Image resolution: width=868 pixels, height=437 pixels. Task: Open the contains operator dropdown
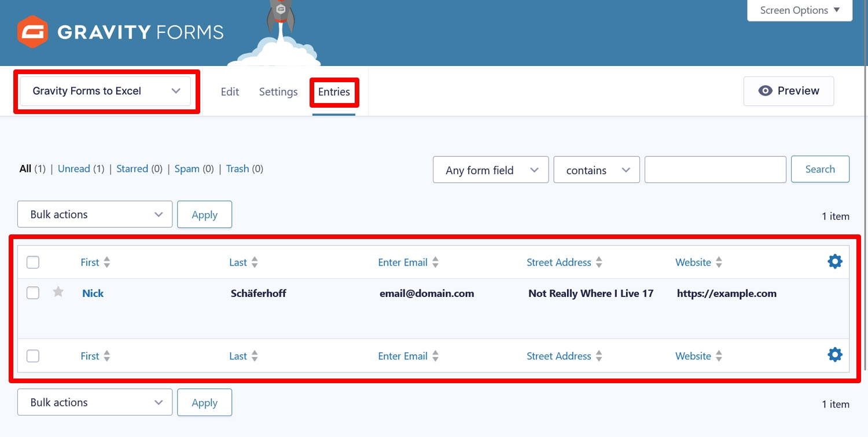(x=597, y=170)
